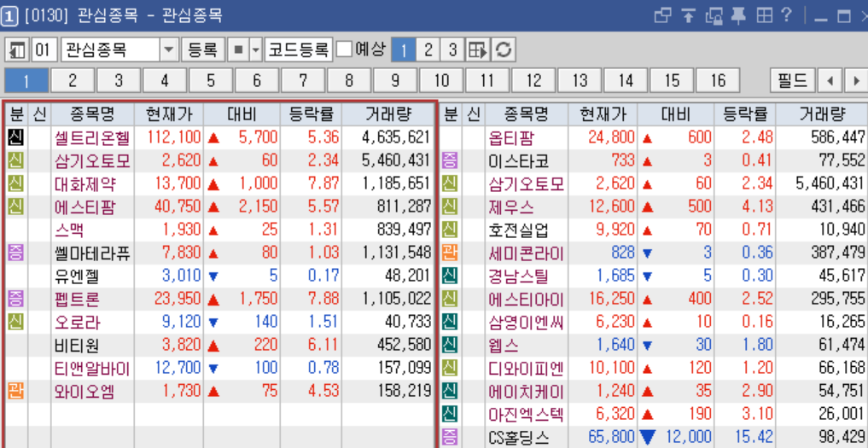Open watchlist tab 5
868x448 pixels.
click(x=211, y=81)
